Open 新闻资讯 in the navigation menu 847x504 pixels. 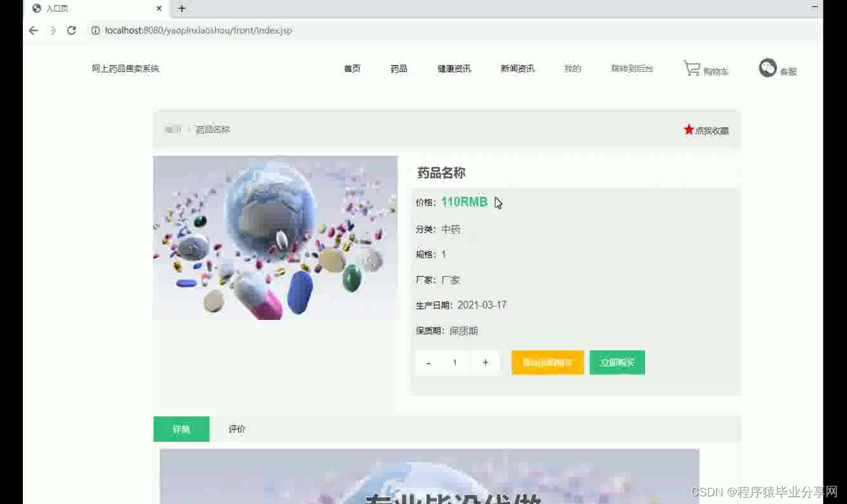[517, 69]
